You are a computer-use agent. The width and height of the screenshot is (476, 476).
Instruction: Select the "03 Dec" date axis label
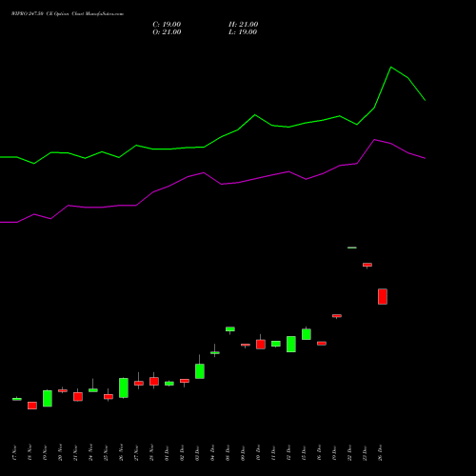click(x=197, y=453)
